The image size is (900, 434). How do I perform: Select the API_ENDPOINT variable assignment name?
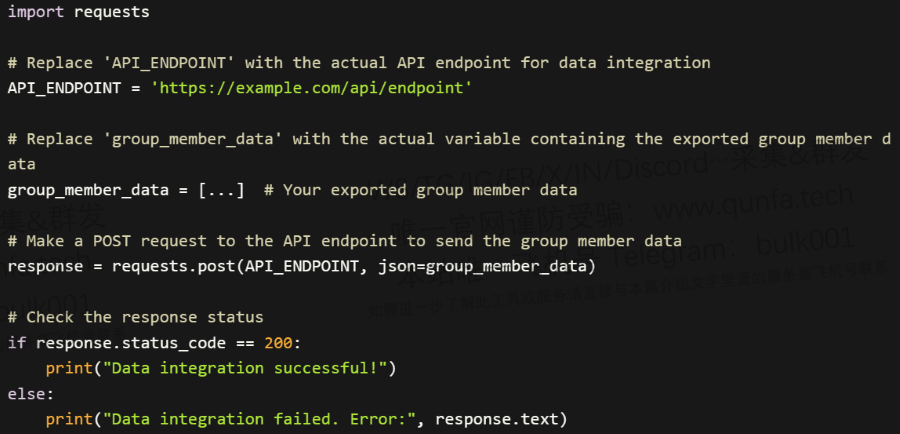click(64, 88)
